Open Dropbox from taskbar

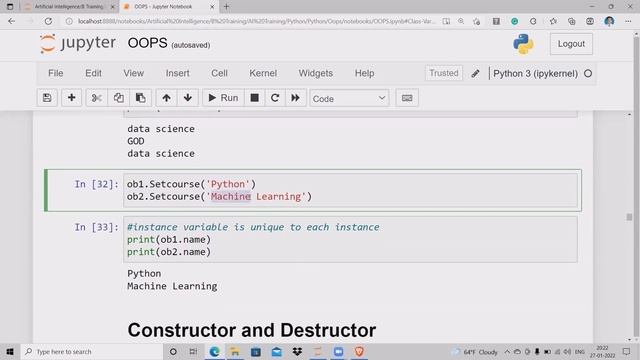click(297, 351)
